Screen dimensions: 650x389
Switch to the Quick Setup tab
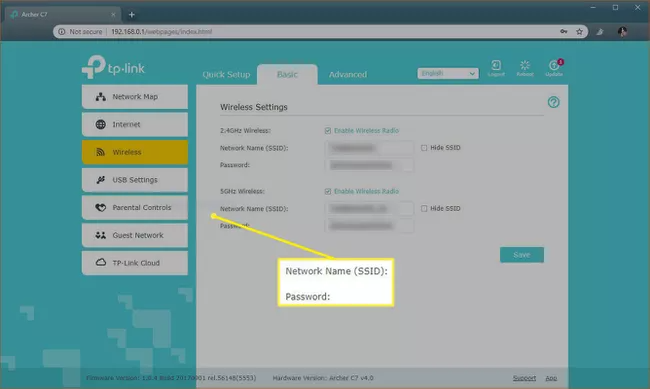[226, 75]
